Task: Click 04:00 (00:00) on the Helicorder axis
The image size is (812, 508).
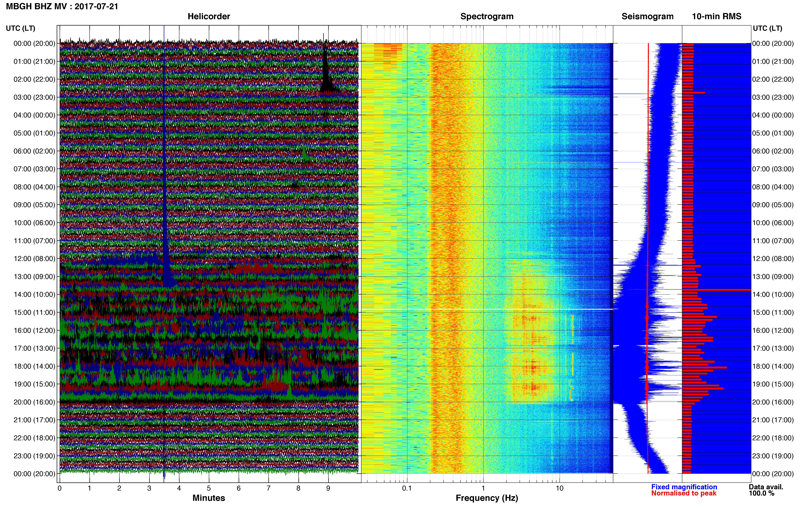Action: (x=34, y=115)
